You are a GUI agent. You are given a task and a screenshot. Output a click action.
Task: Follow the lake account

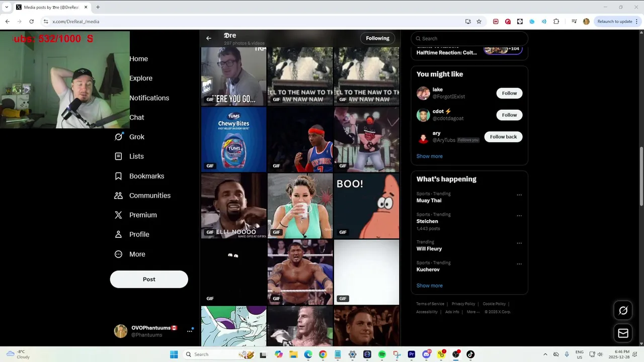[x=509, y=93]
